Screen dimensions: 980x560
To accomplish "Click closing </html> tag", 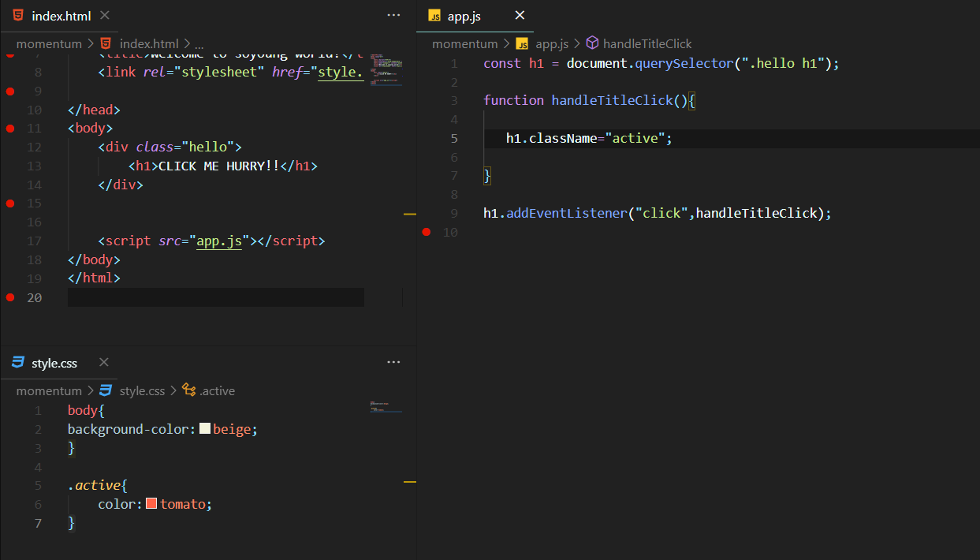I will tap(94, 278).
